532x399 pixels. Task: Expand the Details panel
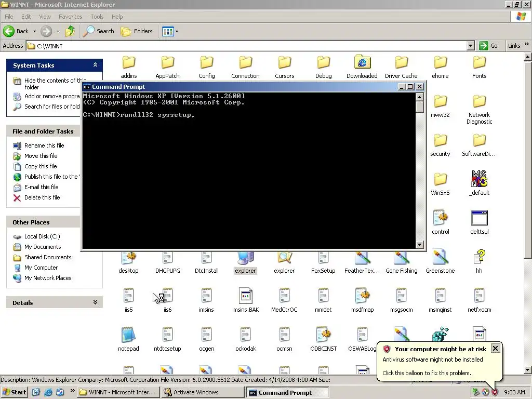pyautogui.click(x=96, y=302)
